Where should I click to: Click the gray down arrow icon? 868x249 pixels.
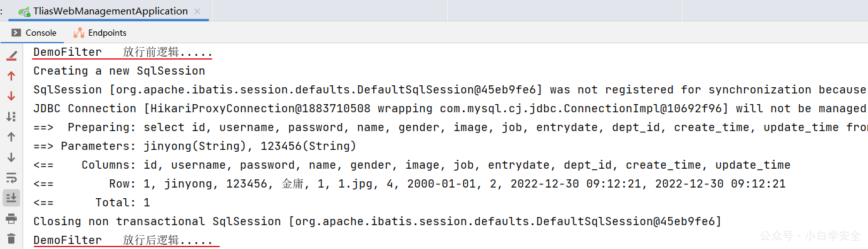click(x=11, y=157)
